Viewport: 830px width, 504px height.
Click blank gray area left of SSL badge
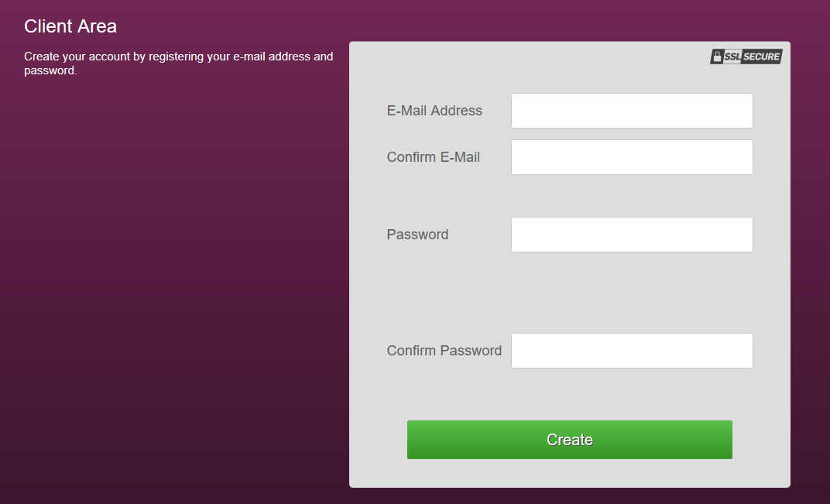pos(530,57)
